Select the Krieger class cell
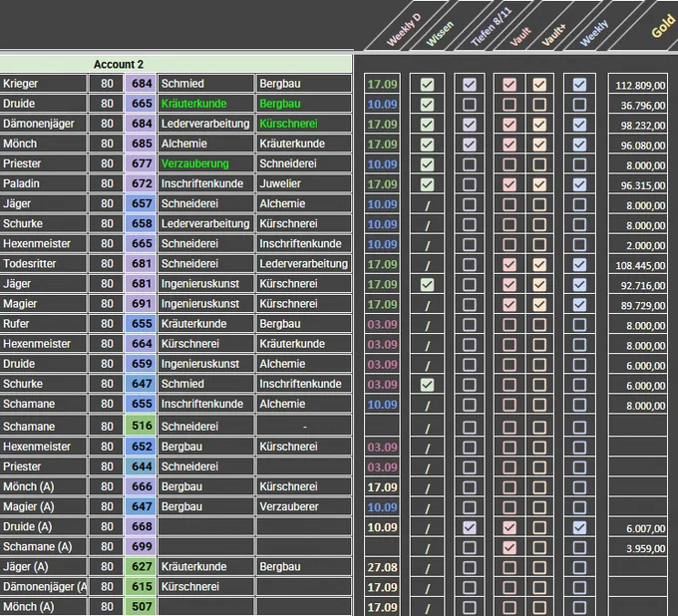Image resolution: width=678 pixels, height=616 pixels. pyautogui.click(x=43, y=84)
